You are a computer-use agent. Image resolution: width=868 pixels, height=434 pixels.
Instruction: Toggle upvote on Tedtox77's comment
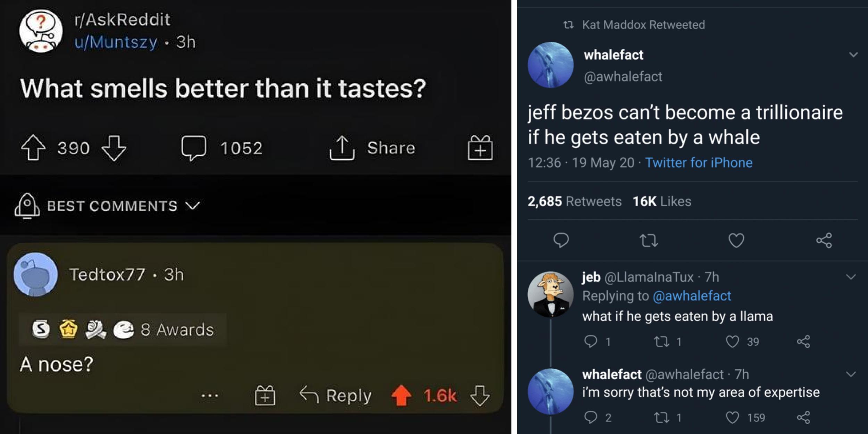click(x=401, y=395)
